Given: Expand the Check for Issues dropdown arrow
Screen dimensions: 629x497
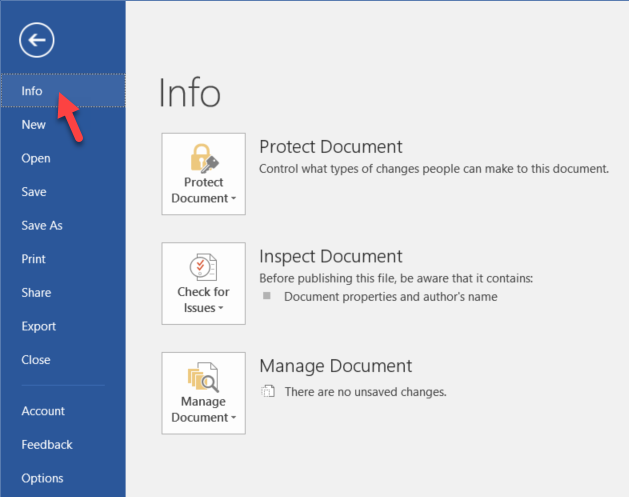Looking at the screenshot, I should pos(221,308).
